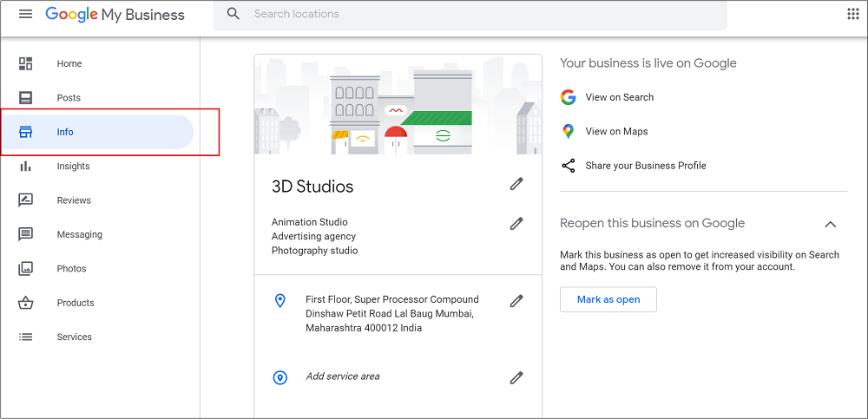The height and width of the screenshot is (419, 868).
Task: Edit the service area pencil
Action: tap(516, 378)
